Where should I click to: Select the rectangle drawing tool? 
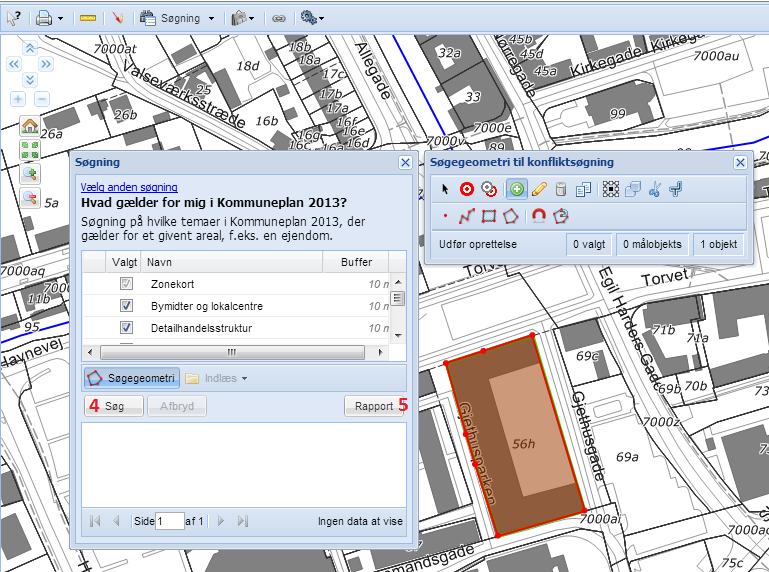490,215
